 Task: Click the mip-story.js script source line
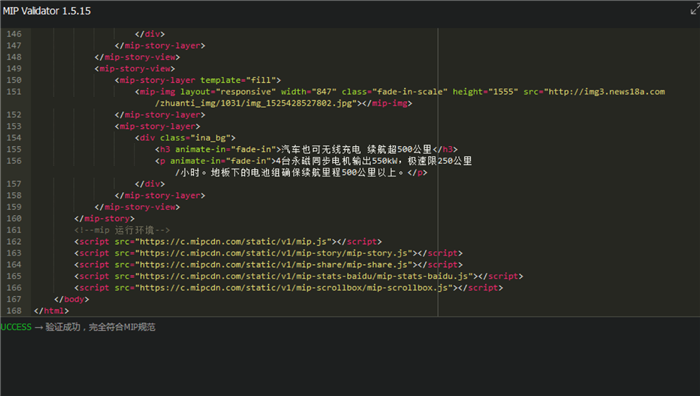[268, 253]
